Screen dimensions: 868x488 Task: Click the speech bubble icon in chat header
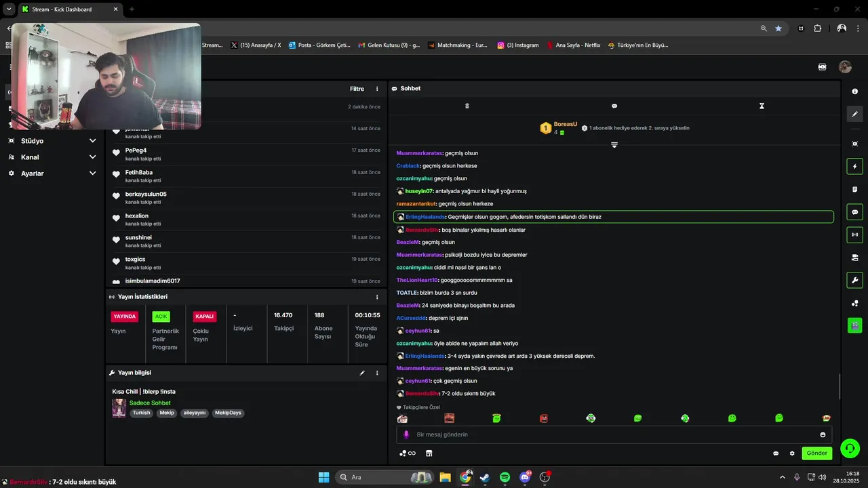[x=614, y=106]
